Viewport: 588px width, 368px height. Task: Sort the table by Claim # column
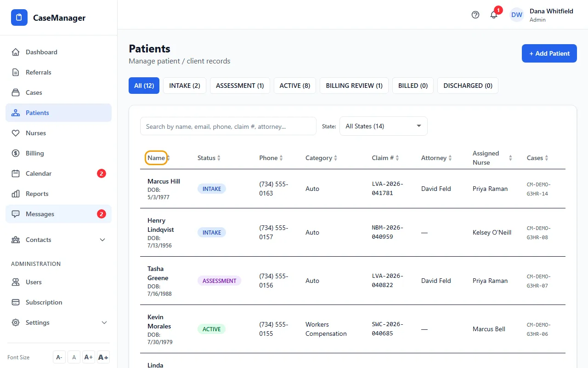click(x=385, y=158)
